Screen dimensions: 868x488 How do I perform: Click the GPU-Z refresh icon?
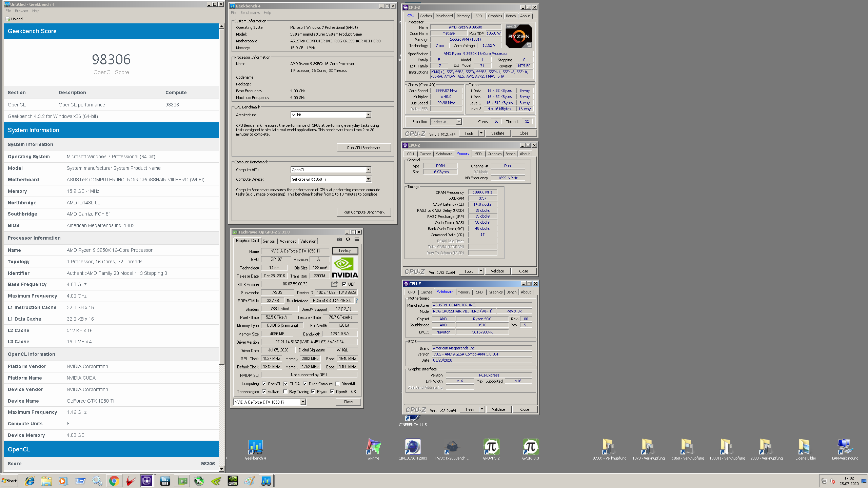click(x=348, y=240)
